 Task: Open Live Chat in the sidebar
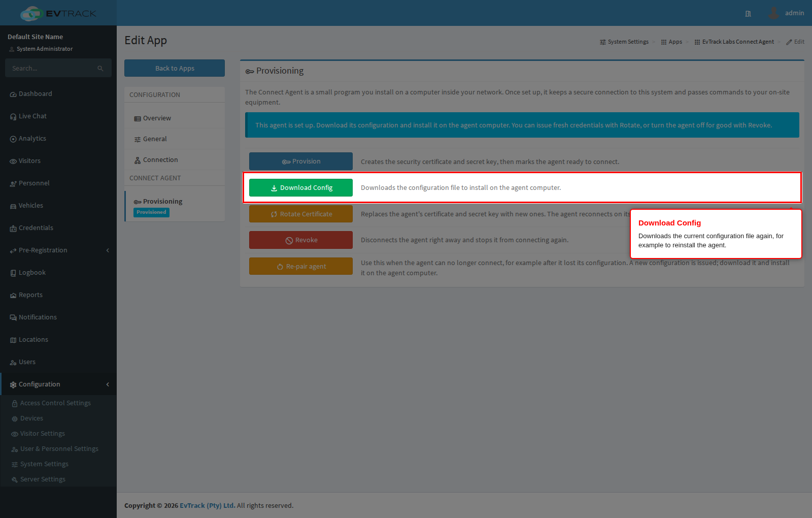58,116
